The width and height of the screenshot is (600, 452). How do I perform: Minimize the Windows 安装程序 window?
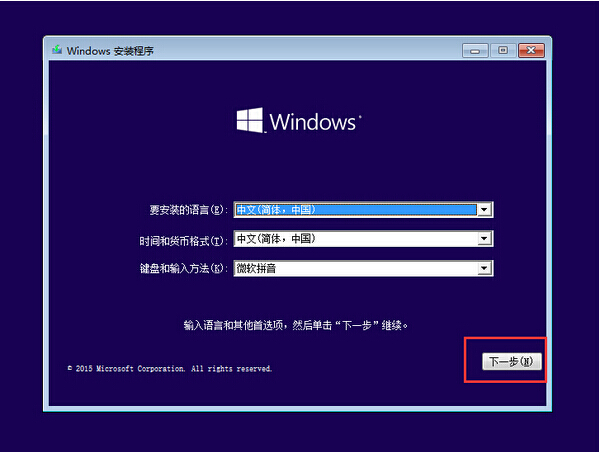(476, 50)
